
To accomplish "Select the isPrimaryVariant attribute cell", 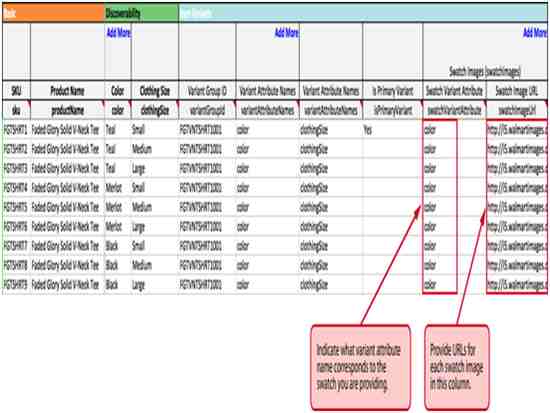I will pos(393,111).
